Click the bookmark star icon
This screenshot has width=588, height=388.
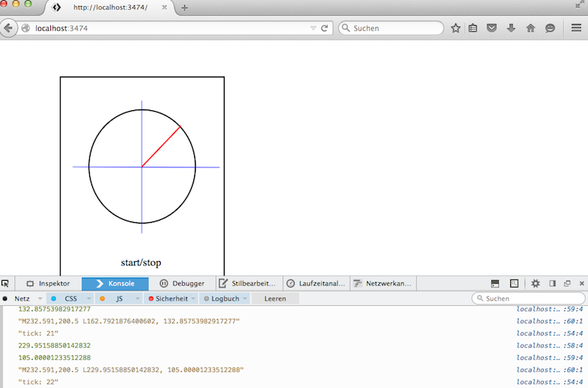coord(455,28)
